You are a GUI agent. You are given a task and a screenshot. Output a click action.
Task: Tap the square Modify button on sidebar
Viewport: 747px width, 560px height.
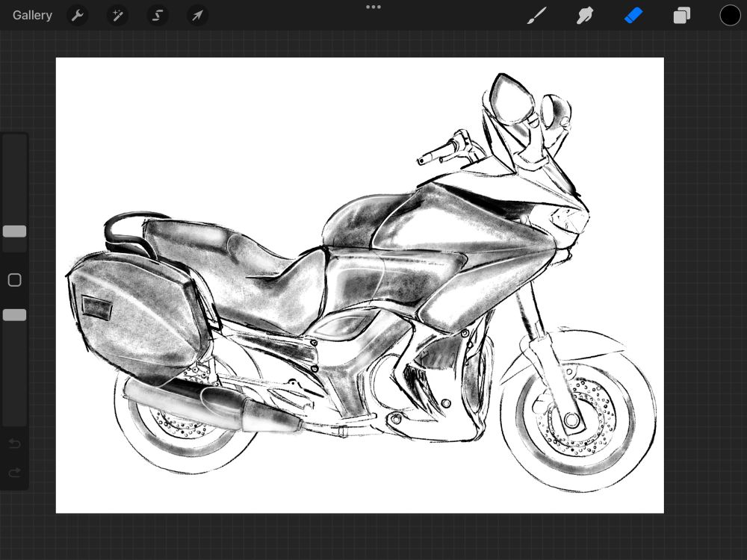click(x=14, y=280)
